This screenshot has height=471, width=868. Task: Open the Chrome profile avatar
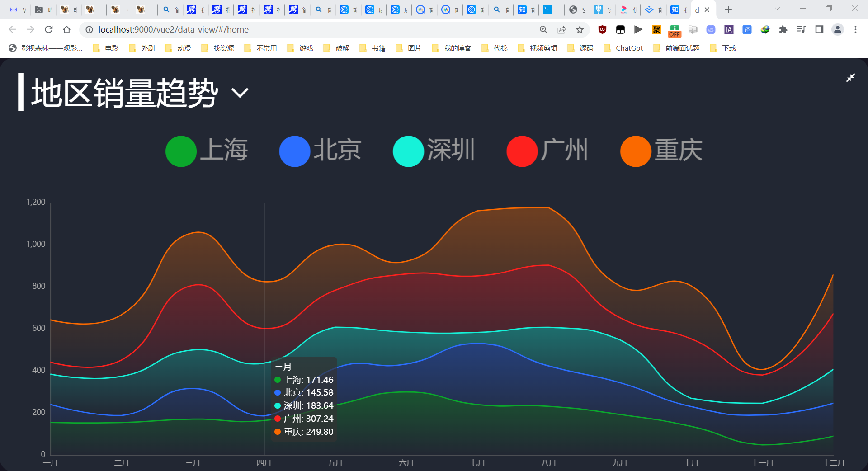(x=837, y=29)
